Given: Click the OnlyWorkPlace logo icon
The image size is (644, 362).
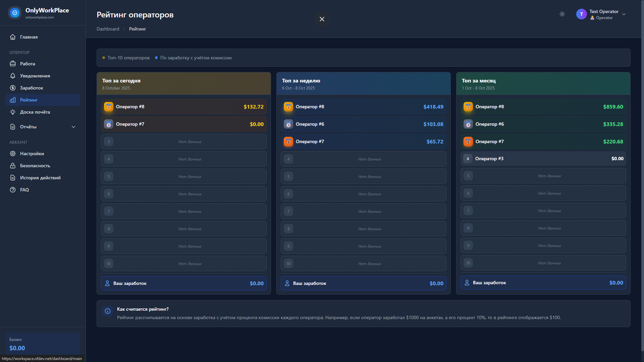Looking at the screenshot, I should pyautogui.click(x=15, y=13).
